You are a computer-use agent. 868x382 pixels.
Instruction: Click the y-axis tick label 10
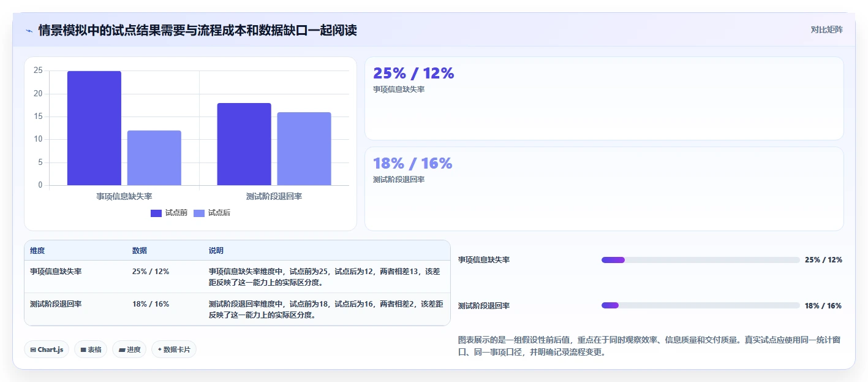click(38, 139)
